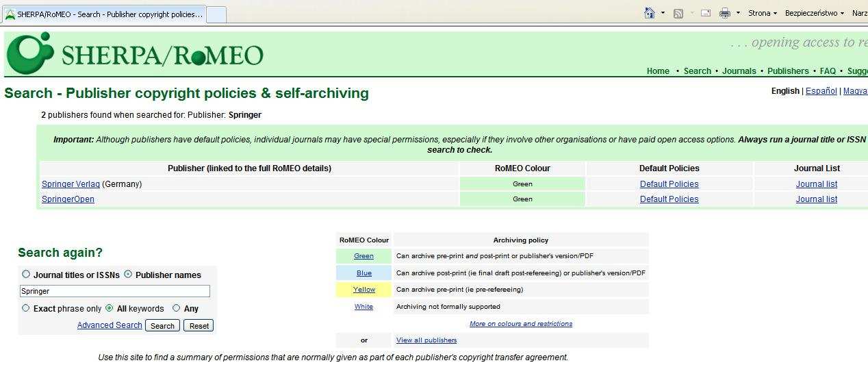868x365 pixels.
Task: Click the search field containing Springer
Action: click(114, 291)
